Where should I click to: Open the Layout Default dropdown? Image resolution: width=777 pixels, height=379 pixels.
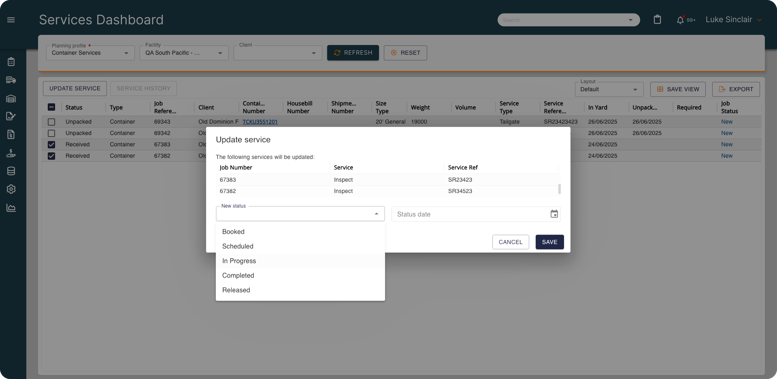[x=609, y=89]
